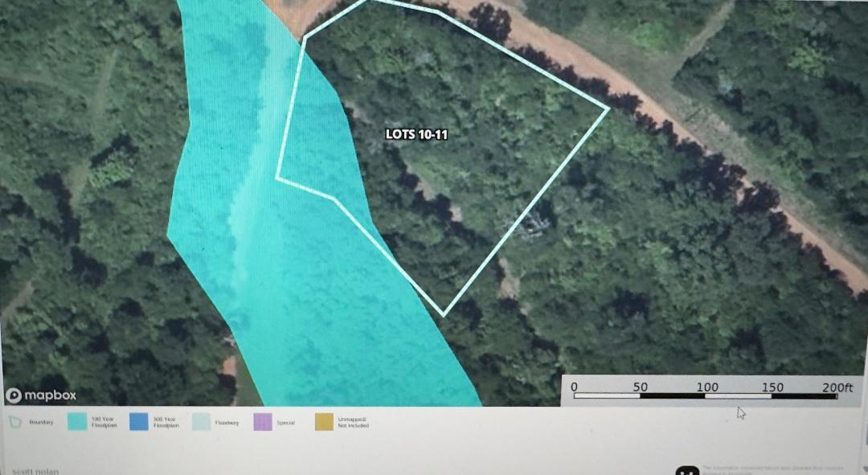This screenshot has width=868, height=475.
Task: Click the 100 Year Floodplain swatch
Action: pos(77,422)
